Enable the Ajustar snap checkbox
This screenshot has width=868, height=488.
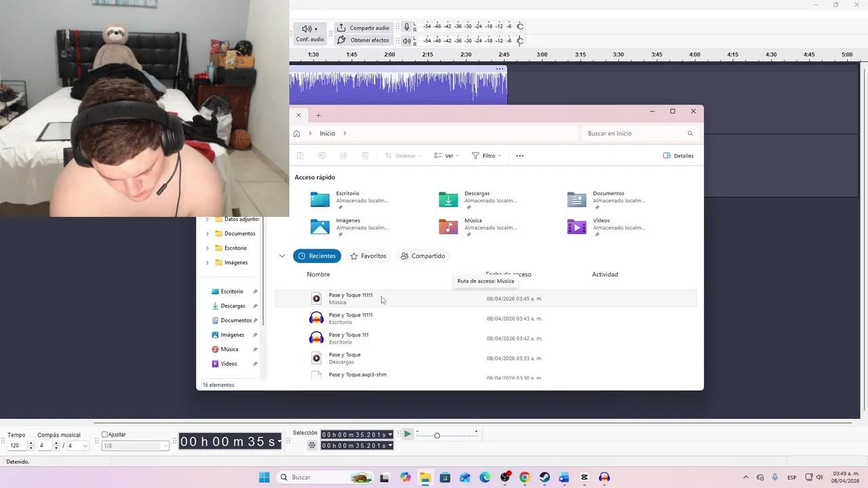coord(105,434)
